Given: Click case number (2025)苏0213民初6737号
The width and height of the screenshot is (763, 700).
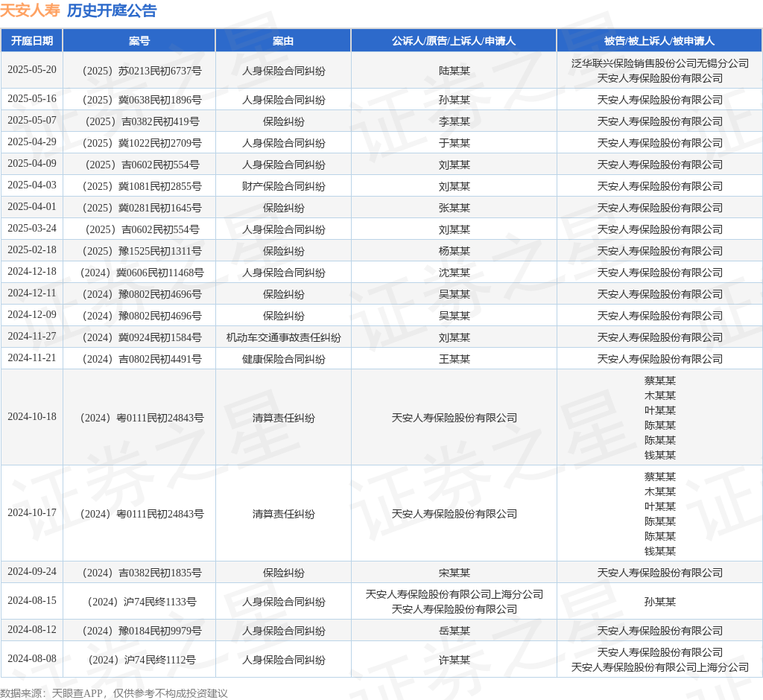Looking at the screenshot, I should (x=139, y=71).
